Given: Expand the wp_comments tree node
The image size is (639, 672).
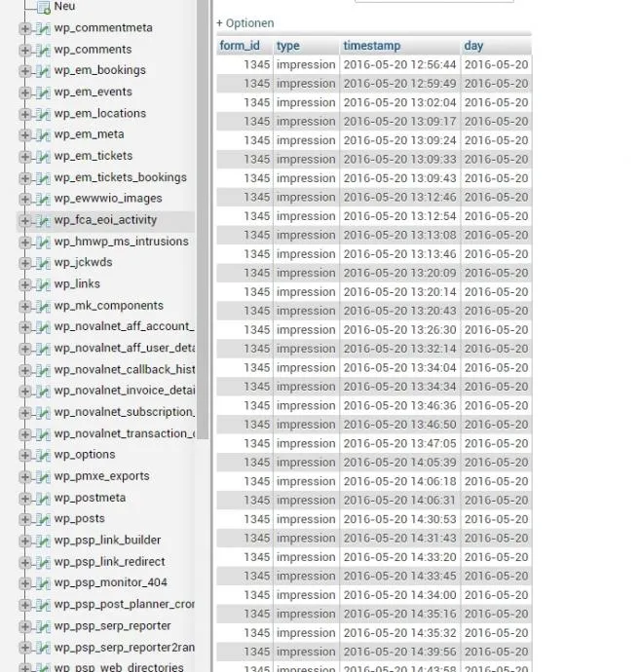Looking at the screenshot, I should [x=25, y=50].
